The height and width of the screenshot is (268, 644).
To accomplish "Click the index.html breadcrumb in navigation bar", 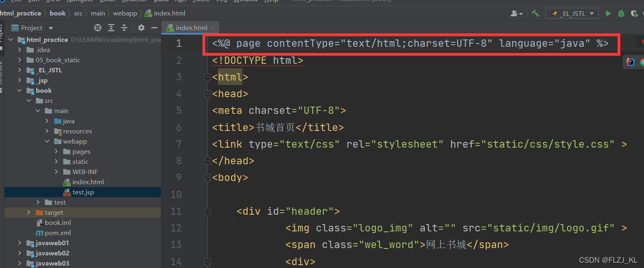I will click(x=165, y=13).
